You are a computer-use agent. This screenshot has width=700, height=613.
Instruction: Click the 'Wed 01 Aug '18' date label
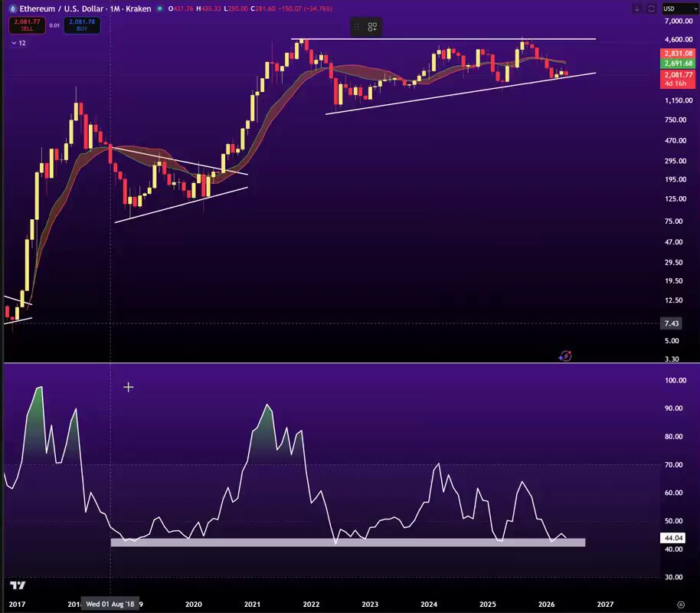pos(110,604)
